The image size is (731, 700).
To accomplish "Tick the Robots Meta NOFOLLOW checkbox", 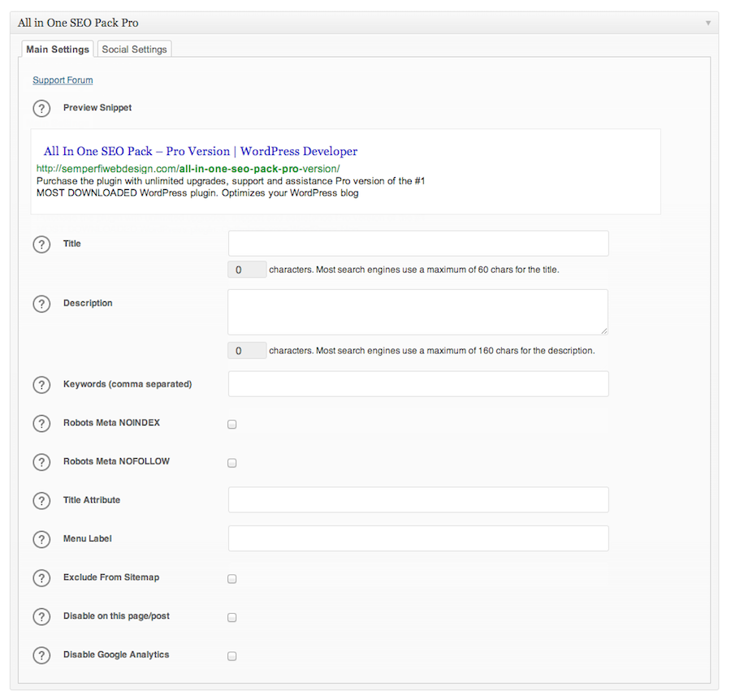I will pos(232,463).
